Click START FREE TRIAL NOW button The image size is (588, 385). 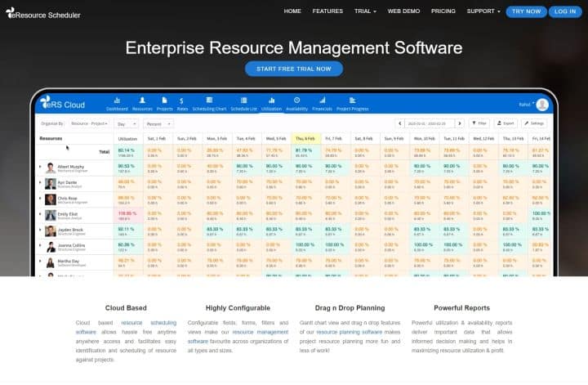tap(294, 69)
